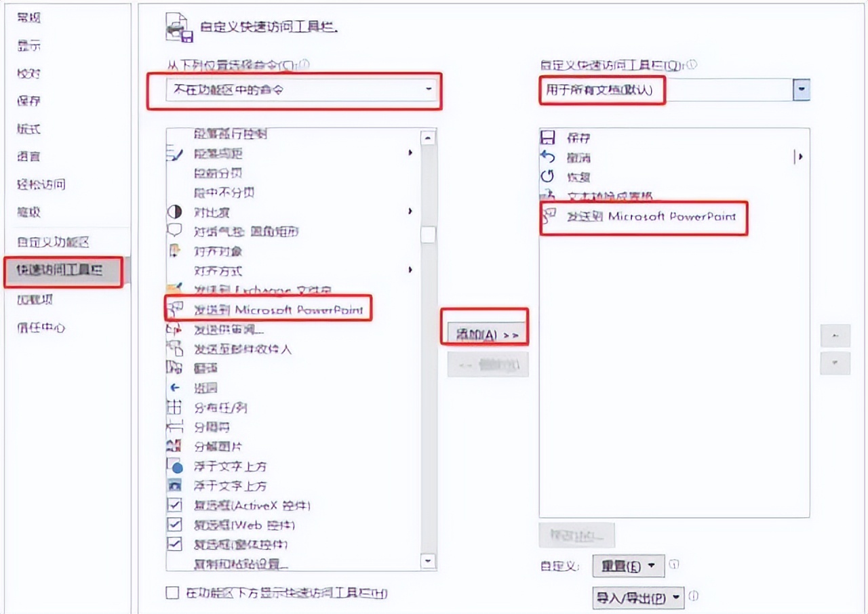
Task: Open the 用于所有文档(默认) dropdown arrow
Action: click(x=802, y=89)
